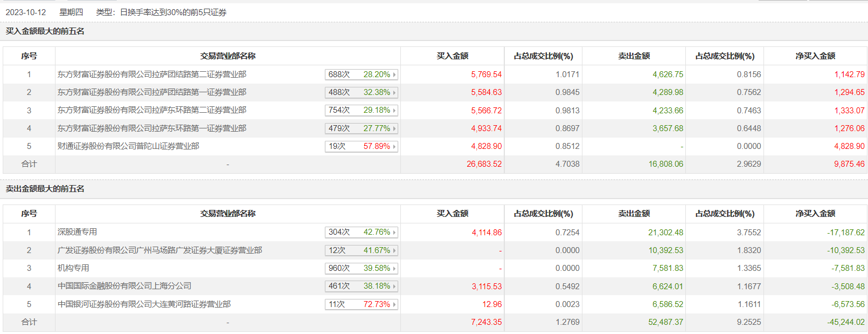Open the 960次 39.58% dropdown for 机构专用
Viewport: 868px width, 334px height.
(x=361, y=268)
